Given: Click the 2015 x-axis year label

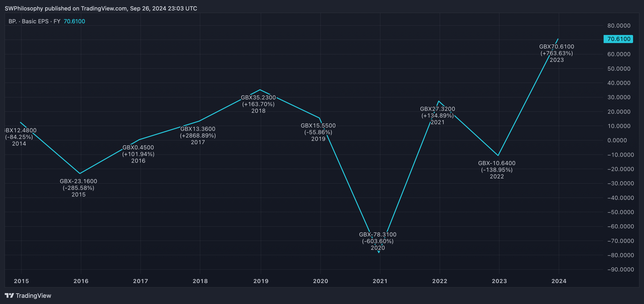Looking at the screenshot, I should click(21, 281).
